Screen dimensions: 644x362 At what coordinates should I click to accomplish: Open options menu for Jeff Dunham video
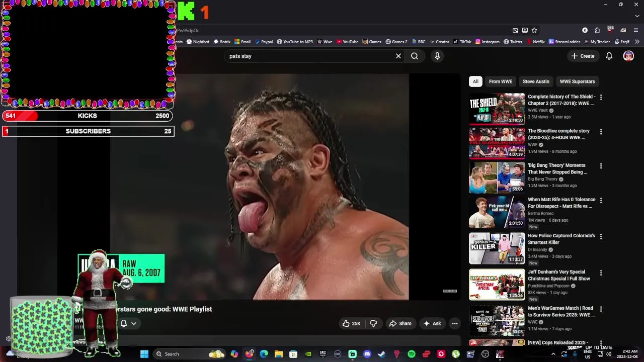[x=601, y=273]
